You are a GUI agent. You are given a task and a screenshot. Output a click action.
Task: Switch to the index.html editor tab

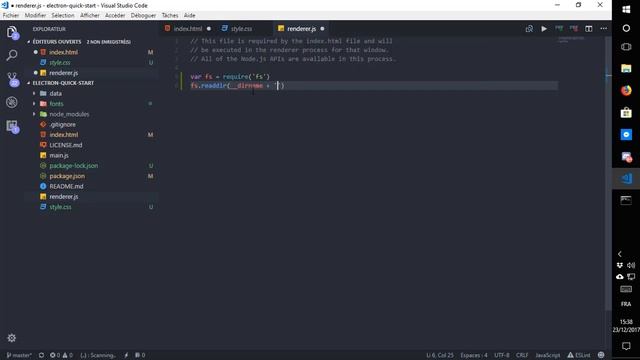click(x=187, y=29)
